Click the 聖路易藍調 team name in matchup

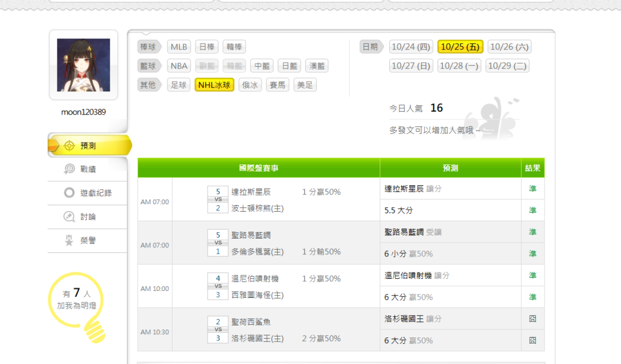(x=251, y=235)
